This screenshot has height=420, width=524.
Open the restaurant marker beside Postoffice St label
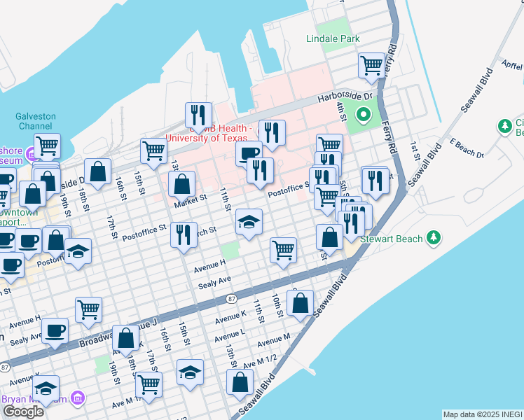[x=184, y=234]
